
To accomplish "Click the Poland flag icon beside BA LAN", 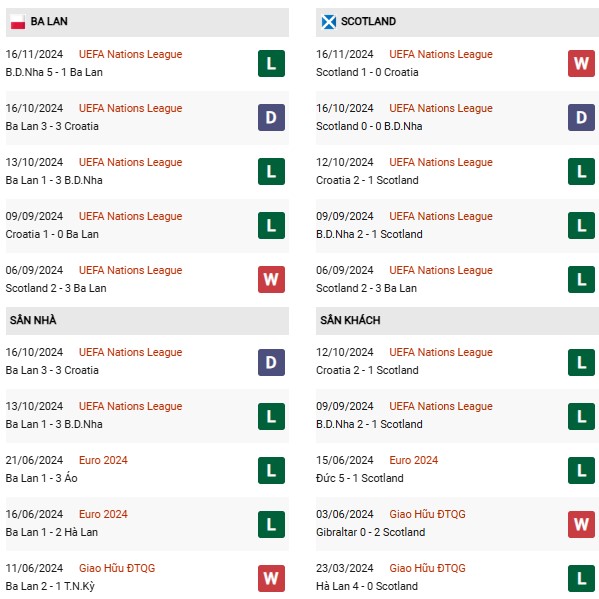I will (18, 22).
